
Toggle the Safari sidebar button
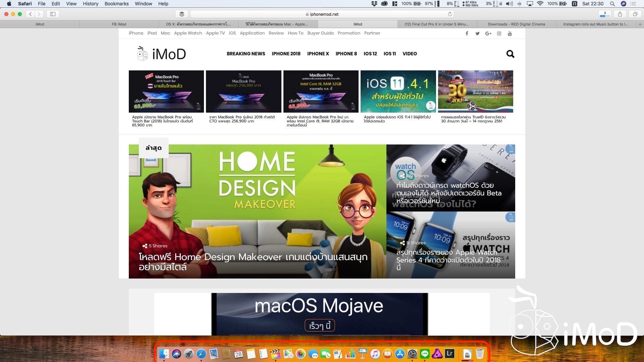tap(53, 14)
